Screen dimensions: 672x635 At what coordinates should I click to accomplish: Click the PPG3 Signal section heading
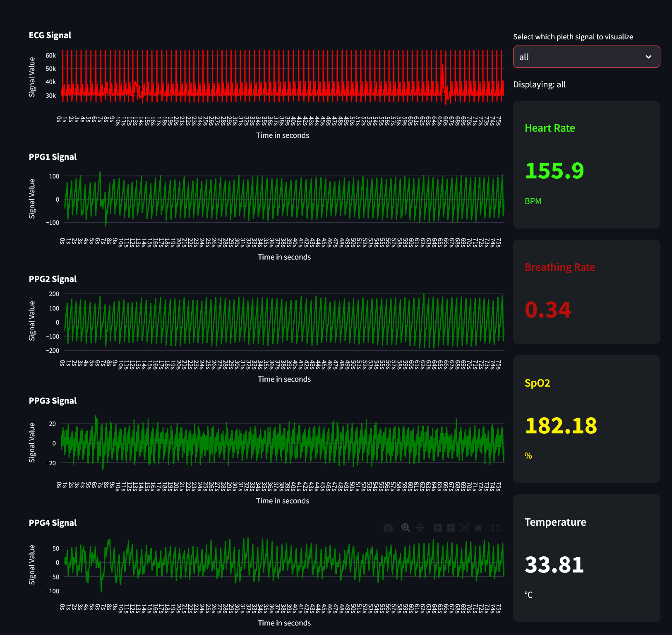point(52,400)
